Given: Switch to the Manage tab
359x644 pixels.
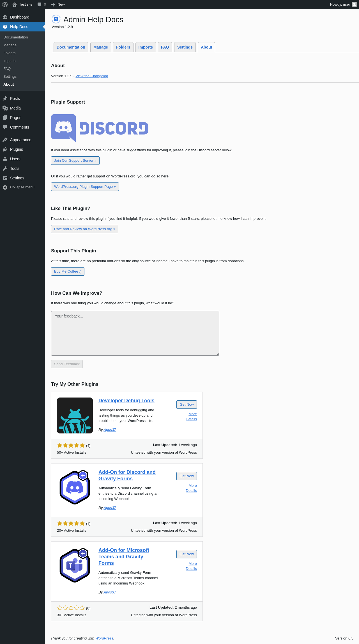Looking at the screenshot, I should [101, 47].
